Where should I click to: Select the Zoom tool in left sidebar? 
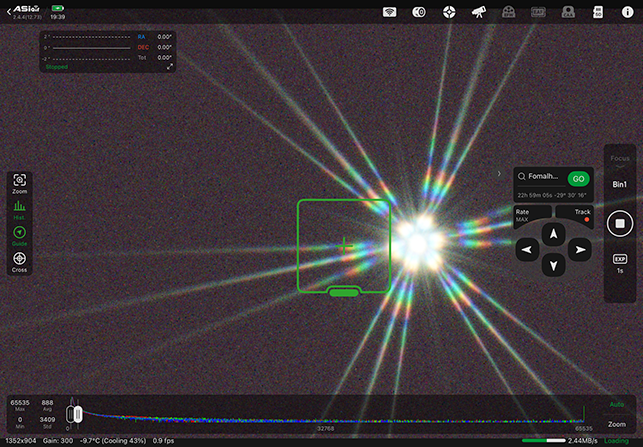tap(19, 183)
